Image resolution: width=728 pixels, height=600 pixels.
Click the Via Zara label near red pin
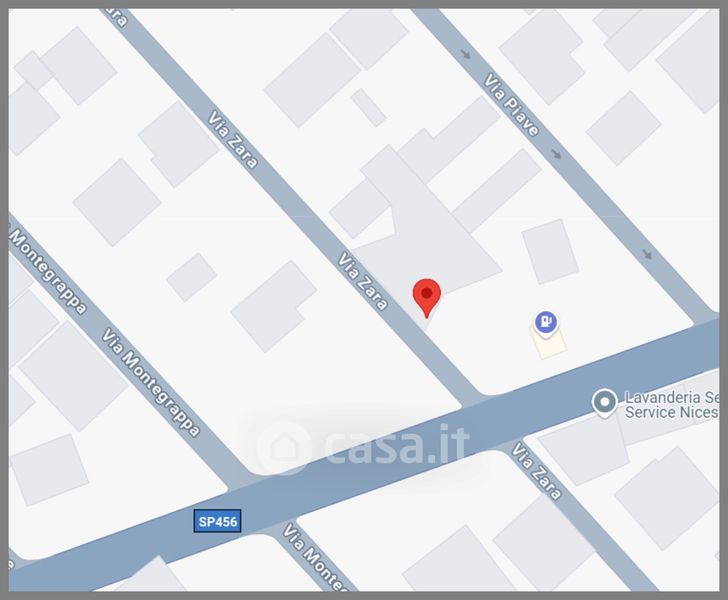click(x=362, y=281)
